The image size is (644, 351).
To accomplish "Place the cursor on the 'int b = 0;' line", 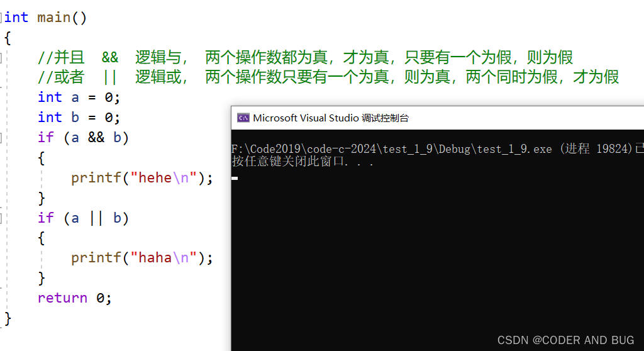I will pos(79,118).
